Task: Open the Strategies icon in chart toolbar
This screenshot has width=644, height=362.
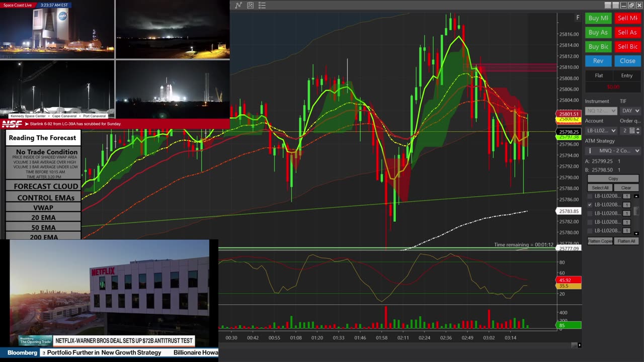Action: click(x=250, y=6)
